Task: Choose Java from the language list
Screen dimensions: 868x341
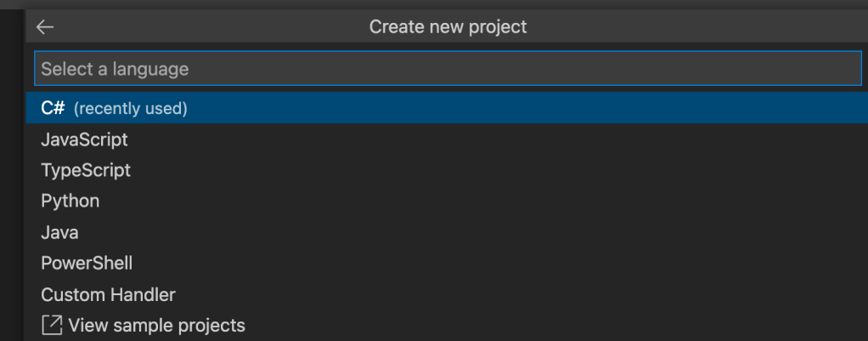Action: [x=59, y=232]
